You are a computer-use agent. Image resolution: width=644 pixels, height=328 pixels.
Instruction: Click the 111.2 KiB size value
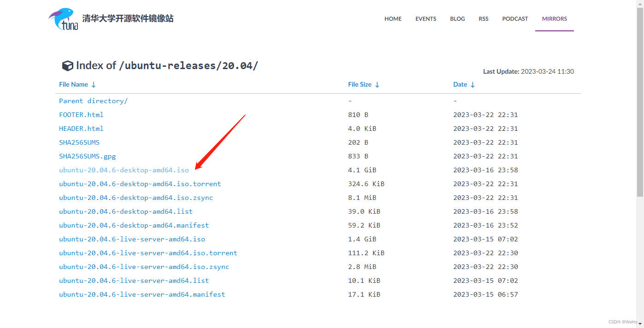(366, 253)
